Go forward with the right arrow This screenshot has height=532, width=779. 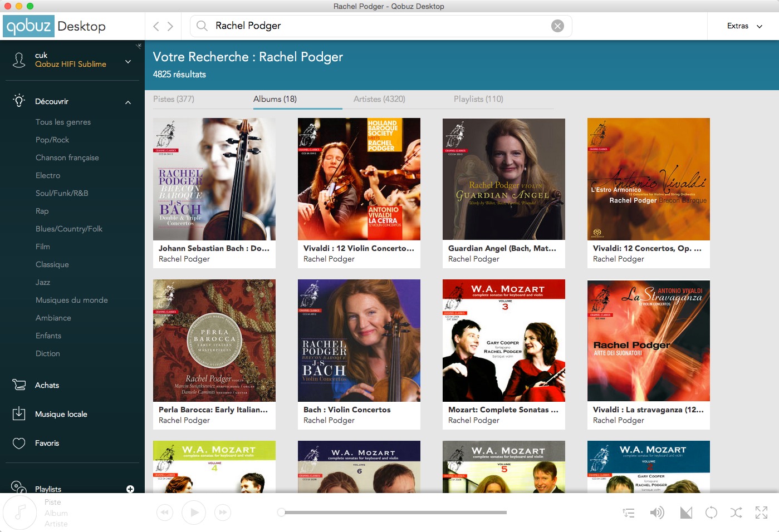pos(170,26)
